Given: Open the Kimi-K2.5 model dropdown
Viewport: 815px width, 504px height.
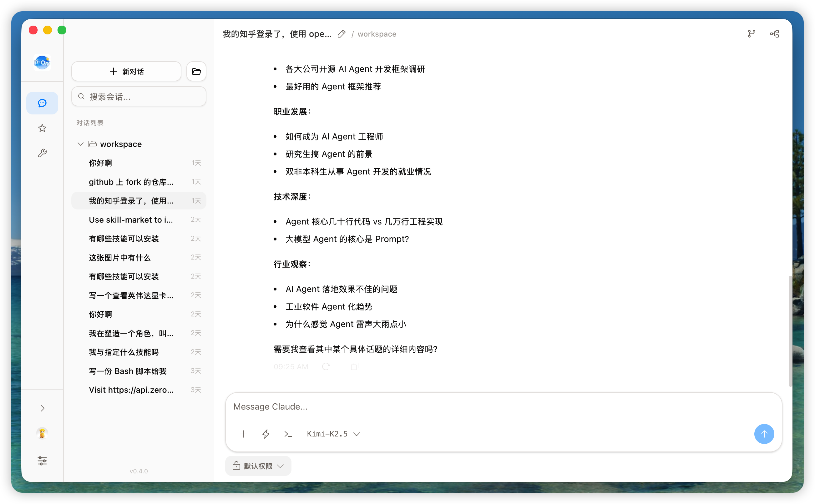Looking at the screenshot, I should click(333, 434).
